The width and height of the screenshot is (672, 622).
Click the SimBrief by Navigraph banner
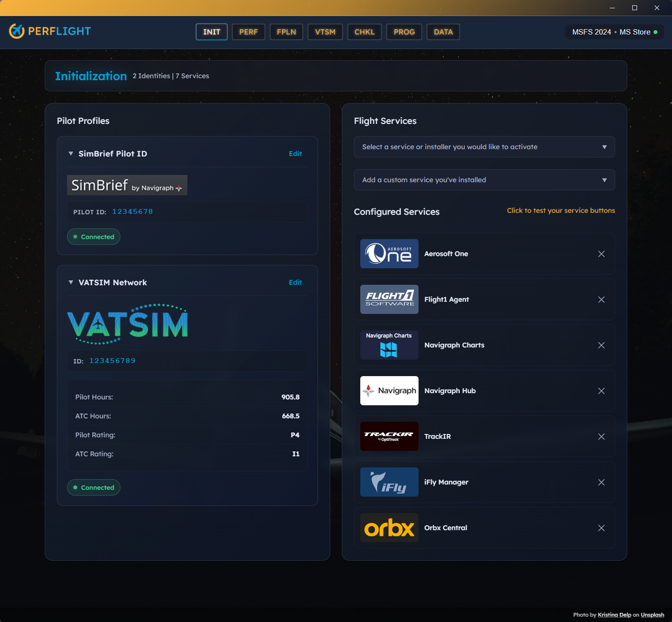pyautogui.click(x=127, y=185)
